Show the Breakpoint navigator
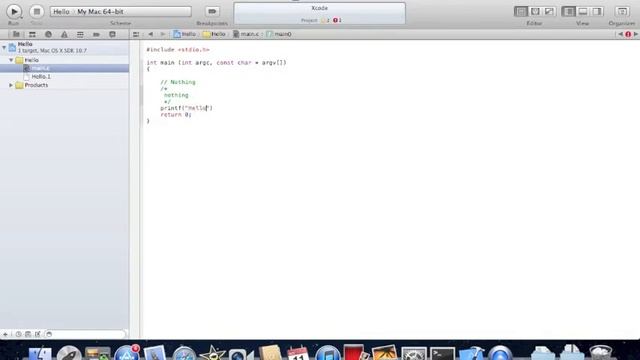Viewport: 640px width, 360px height. click(x=96, y=34)
